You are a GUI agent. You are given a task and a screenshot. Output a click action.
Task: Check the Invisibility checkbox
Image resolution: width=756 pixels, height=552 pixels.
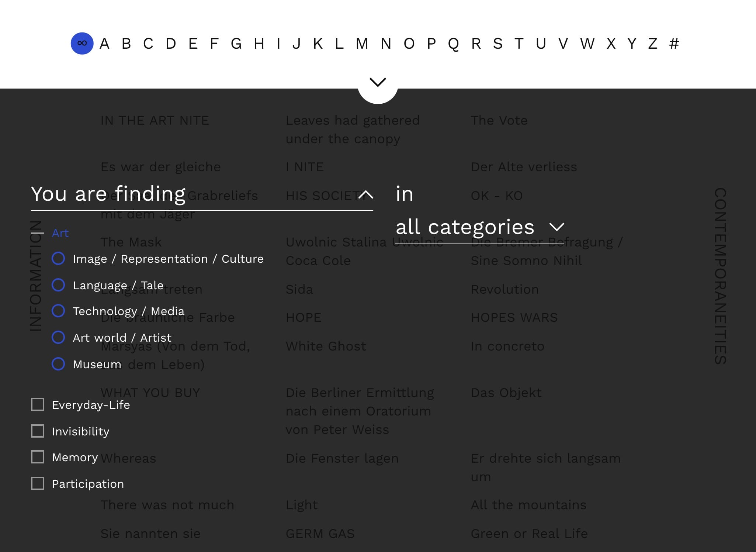[38, 431]
